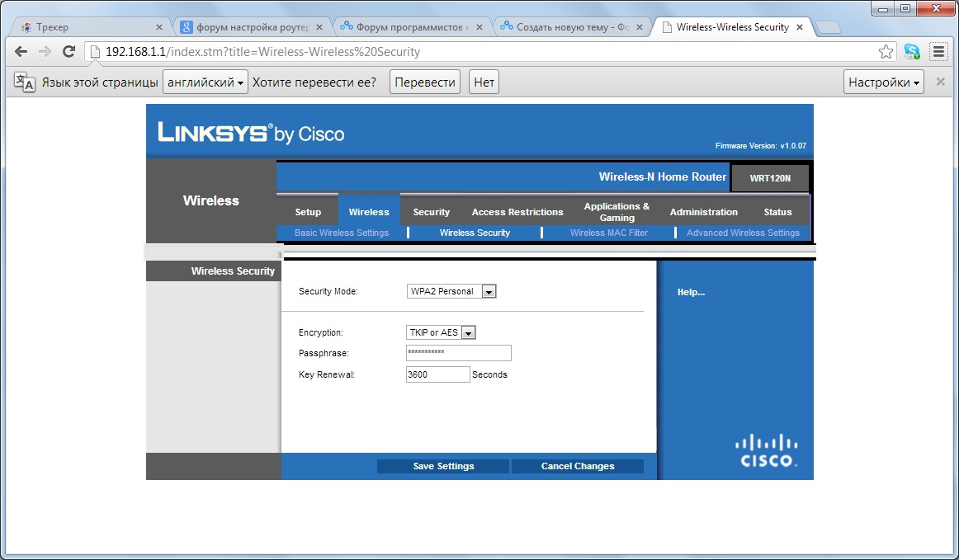Click the Help... link
The height and width of the screenshot is (560, 959).
pyautogui.click(x=691, y=292)
